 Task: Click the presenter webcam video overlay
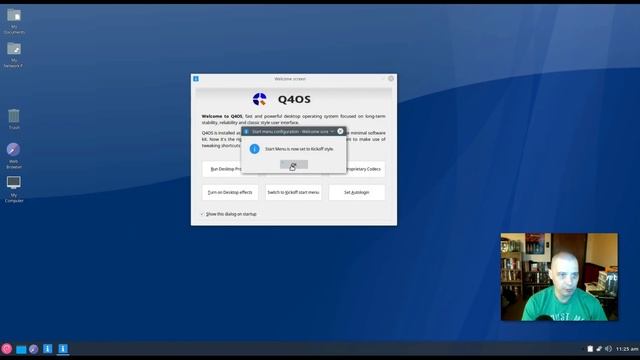(559, 277)
